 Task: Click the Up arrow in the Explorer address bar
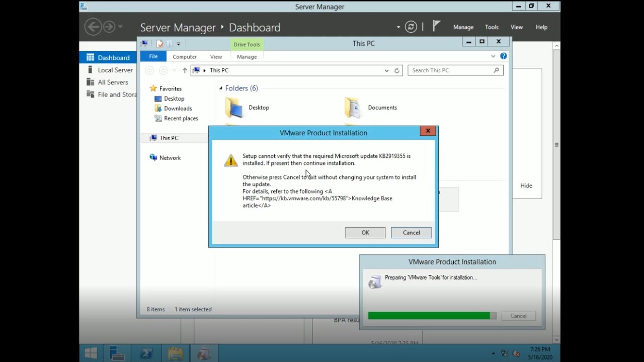pos(185,70)
